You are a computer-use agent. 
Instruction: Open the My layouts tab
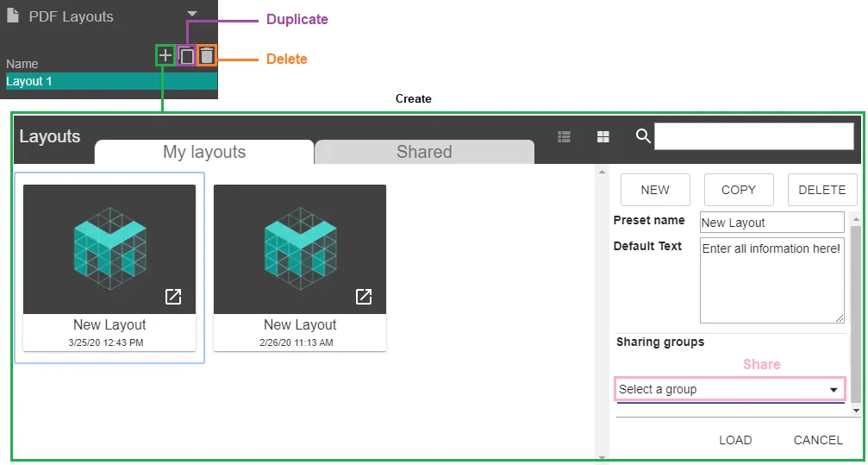(x=204, y=153)
